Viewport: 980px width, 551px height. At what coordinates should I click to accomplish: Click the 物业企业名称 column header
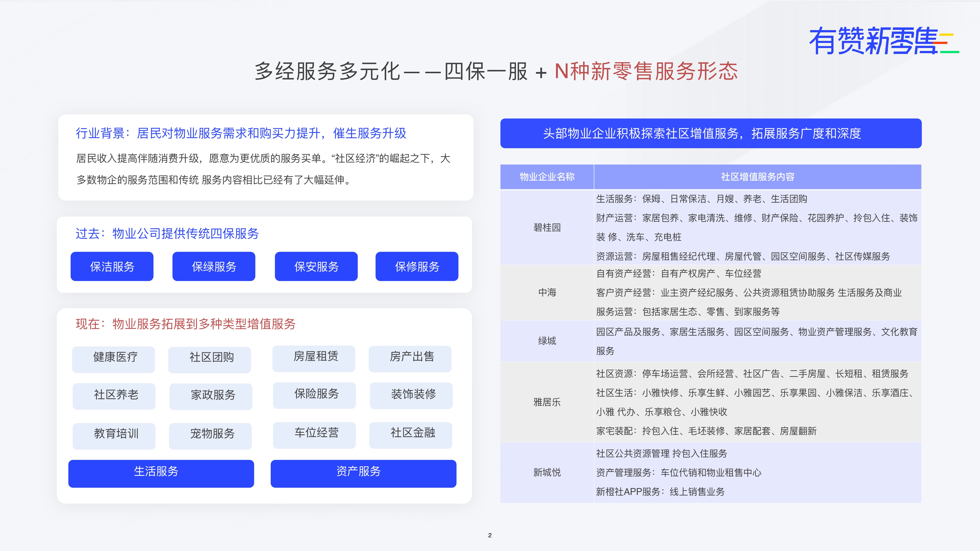(547, 177)
